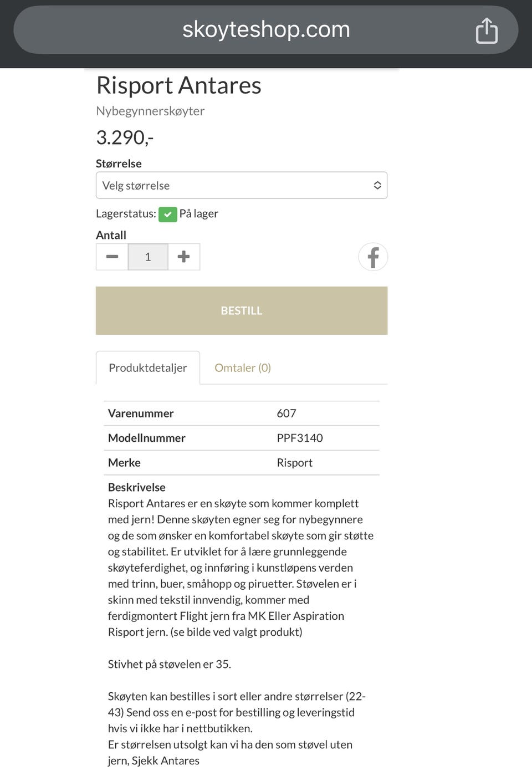Click the Risport Antares product title
Screen dimensions: 532x781
pyautogui.click(x=178, y=85)
